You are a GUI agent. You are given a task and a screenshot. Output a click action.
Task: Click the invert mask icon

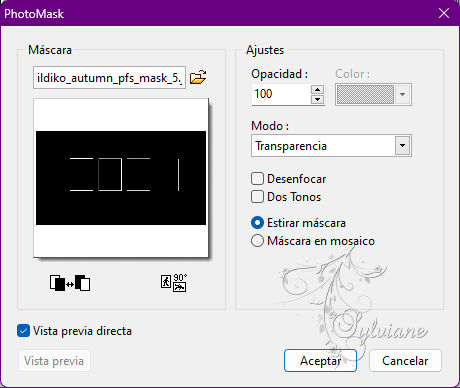[x=70, y=283]
